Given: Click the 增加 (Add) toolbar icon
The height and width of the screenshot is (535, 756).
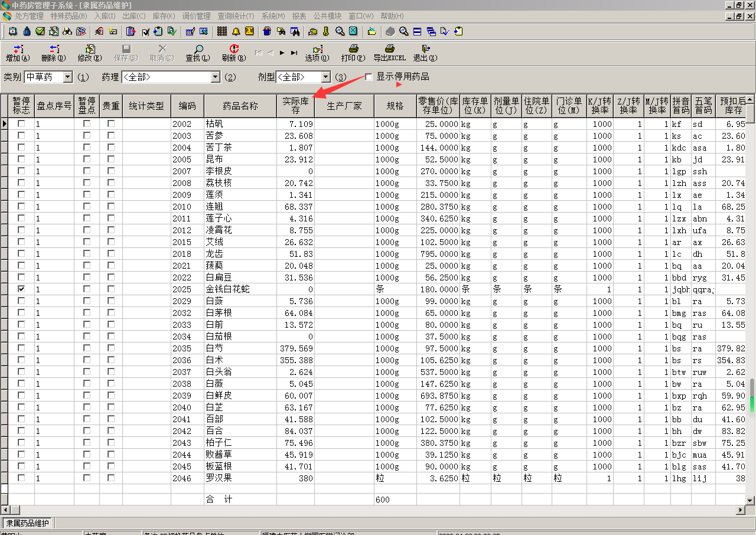Looking at the screenshot, I should point(18,50).
